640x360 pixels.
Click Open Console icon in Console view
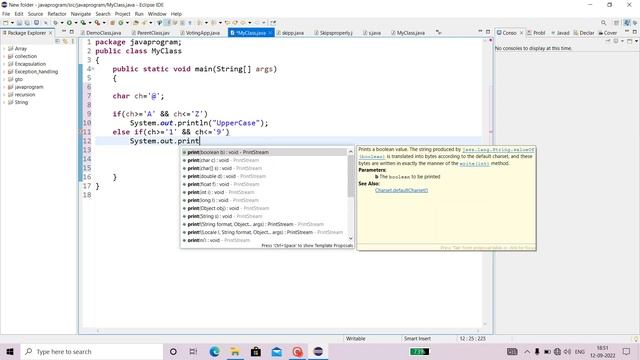pyautogui.click(x=629, y=41)
